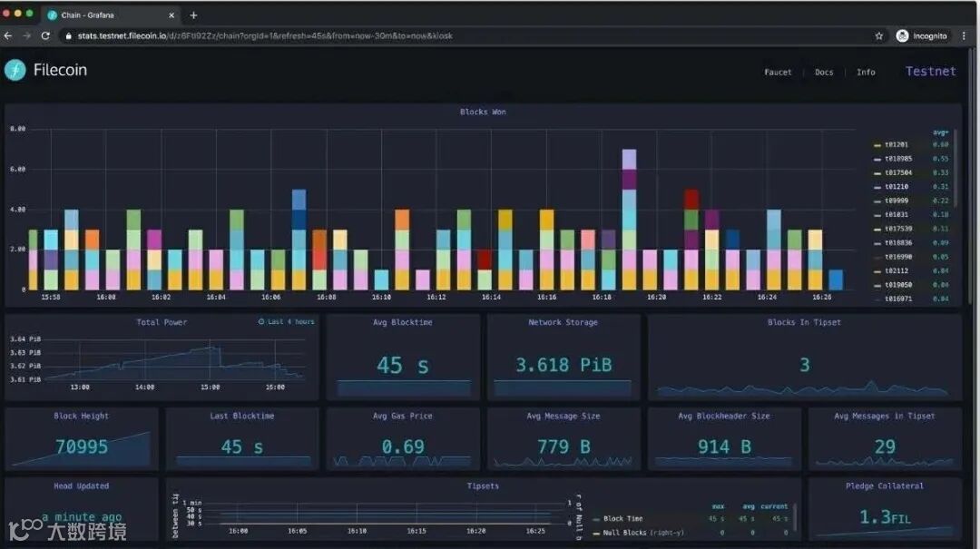Click the color swatch for t01201

point(877,145)
